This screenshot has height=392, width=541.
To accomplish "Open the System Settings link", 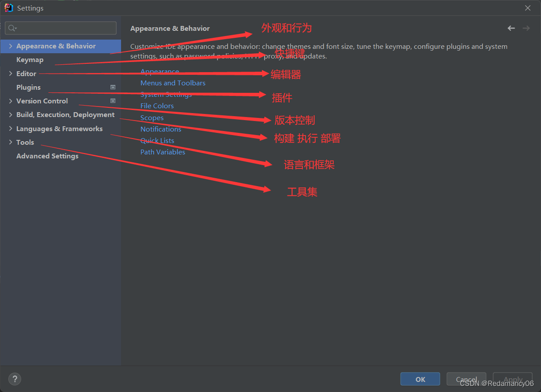I will [x=166, y=94].
